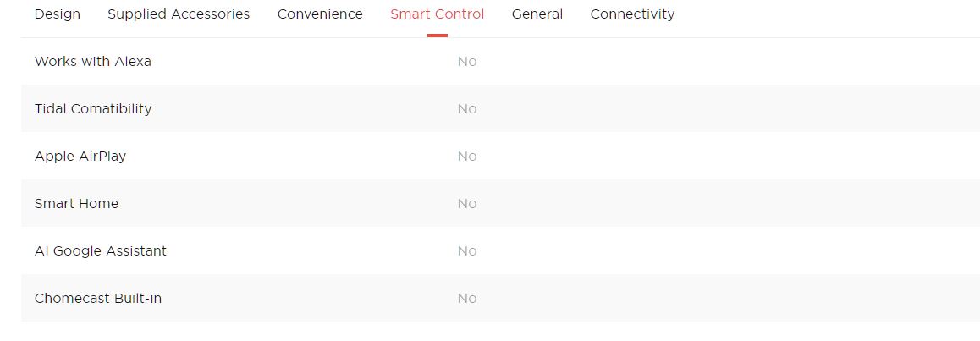Viewport: 980px width, 341px height.
Task: Show the Connectivity tab
Action: click(x=632, y=14)
